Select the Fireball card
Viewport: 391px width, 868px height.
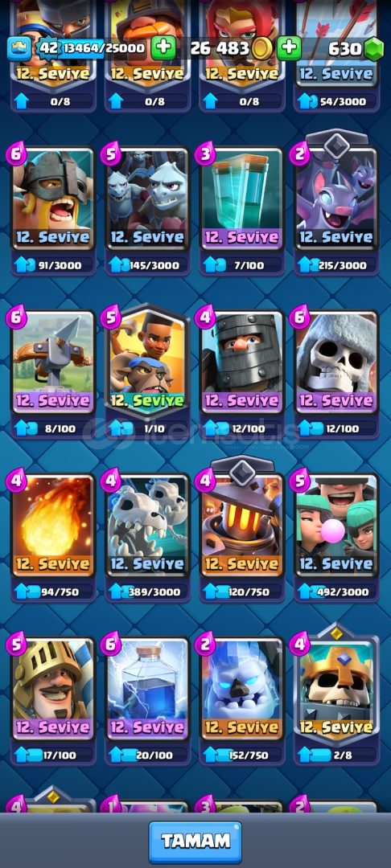(53, 526)
